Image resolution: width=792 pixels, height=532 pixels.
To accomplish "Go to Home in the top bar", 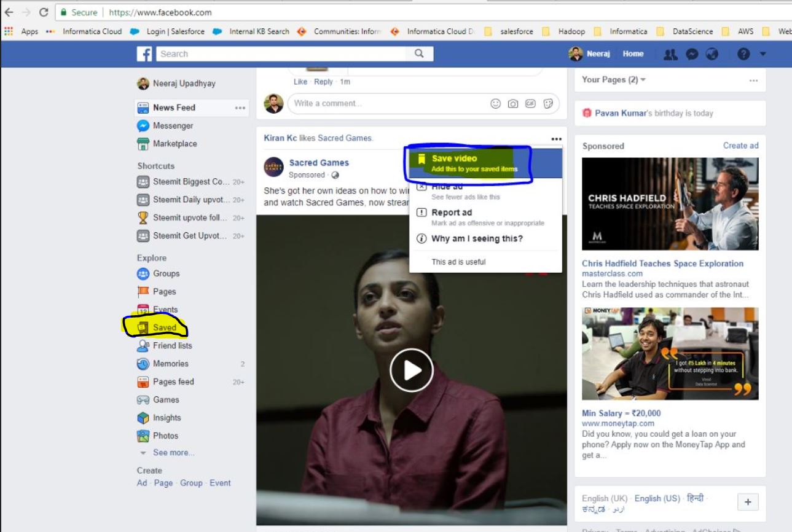I will click(633, 54).
